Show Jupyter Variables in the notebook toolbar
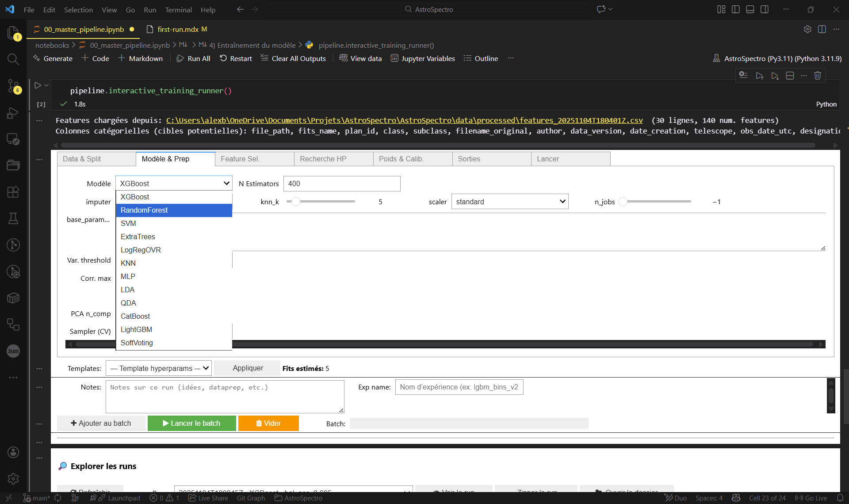This screenshot has width=849, height=504. pos(422,58)
